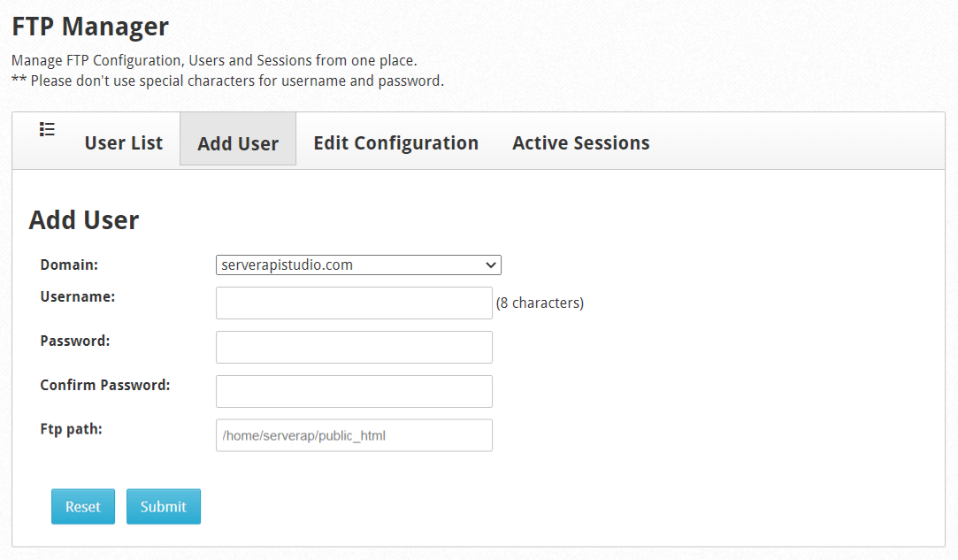Image resolution: width=958 pixels, height=560 pixels.
Task: Switch to the User List tab
Action: pos(124,142)
